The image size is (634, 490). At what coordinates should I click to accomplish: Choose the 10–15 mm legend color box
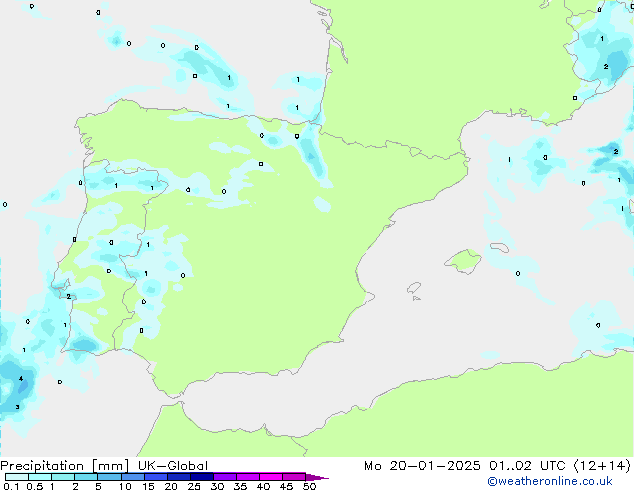[x=132, y=477]
